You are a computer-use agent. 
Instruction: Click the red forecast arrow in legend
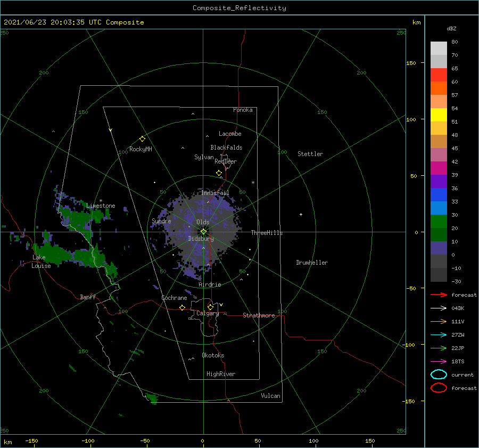click(439, 295)
